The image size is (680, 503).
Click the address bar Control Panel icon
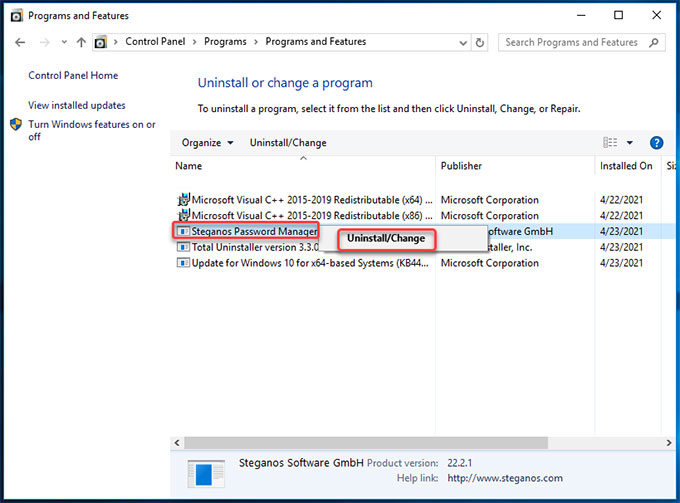(101, 42)
